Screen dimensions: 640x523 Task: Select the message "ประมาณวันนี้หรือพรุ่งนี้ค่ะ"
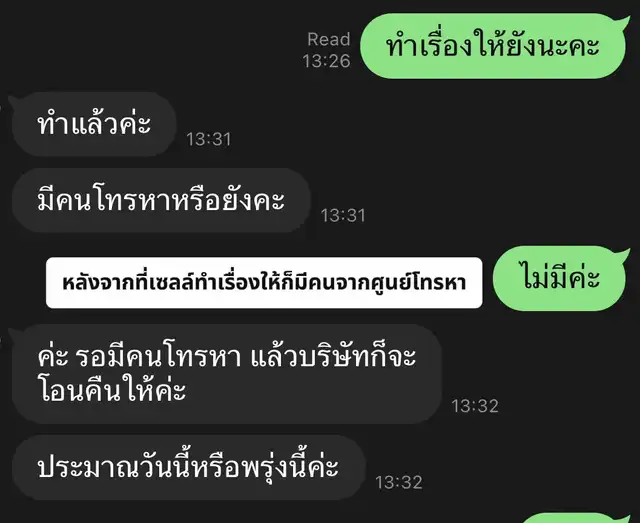point(188,467)
